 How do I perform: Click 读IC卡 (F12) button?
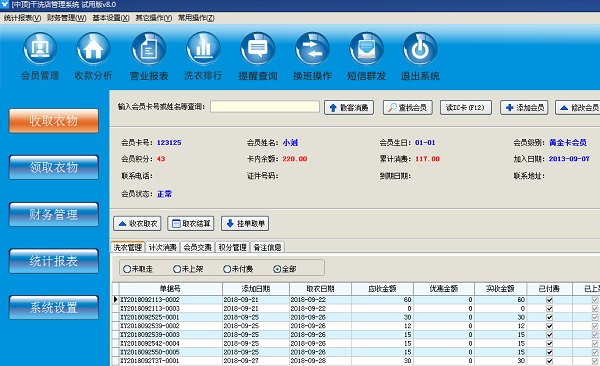[466, 108]
